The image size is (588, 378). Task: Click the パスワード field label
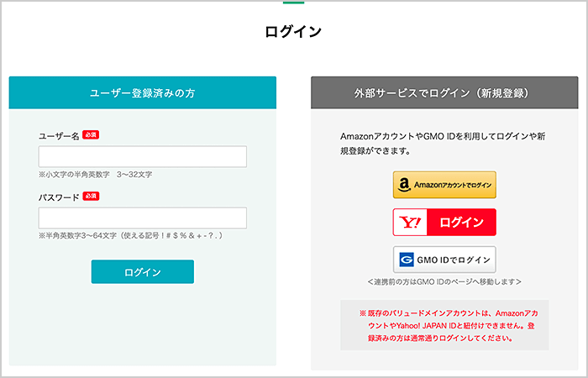tap(59, 197)
